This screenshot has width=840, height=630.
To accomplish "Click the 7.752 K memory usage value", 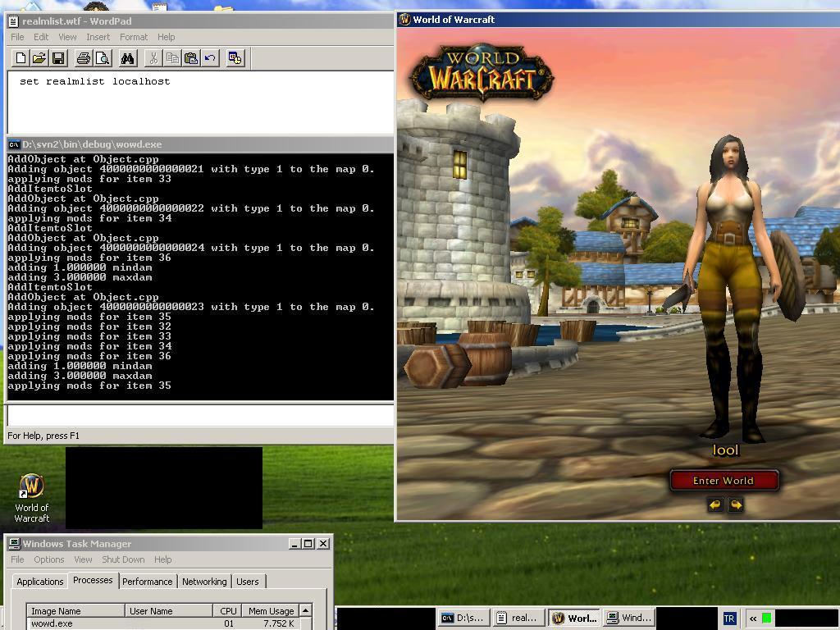I will point(278,623).
